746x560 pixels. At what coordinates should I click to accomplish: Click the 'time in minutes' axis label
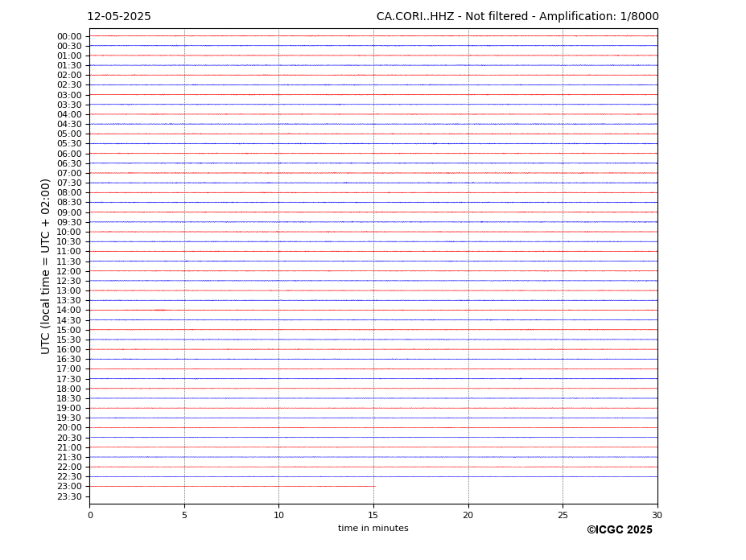[x=373, y=529]
